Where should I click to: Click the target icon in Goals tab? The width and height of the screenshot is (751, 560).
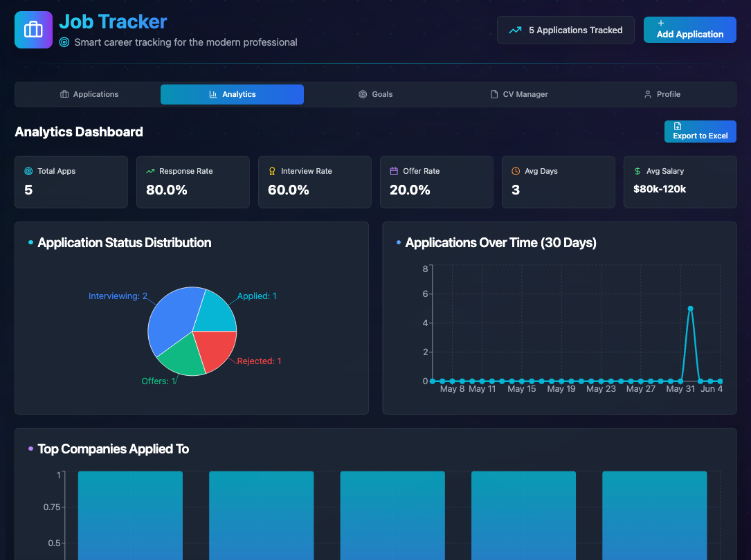(x=363, y=94)
